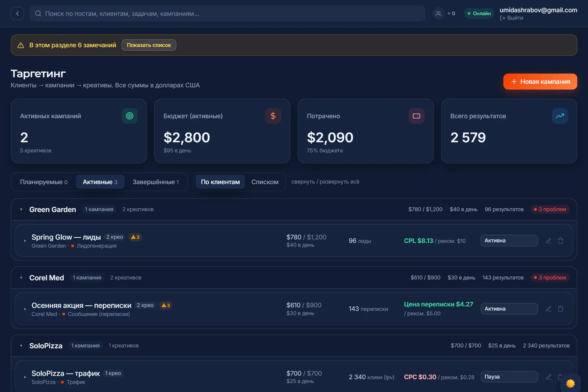Open the orange floating widget in corner
Image resolution: width=588 pixels, height=392 pixels.
[570, 383]
